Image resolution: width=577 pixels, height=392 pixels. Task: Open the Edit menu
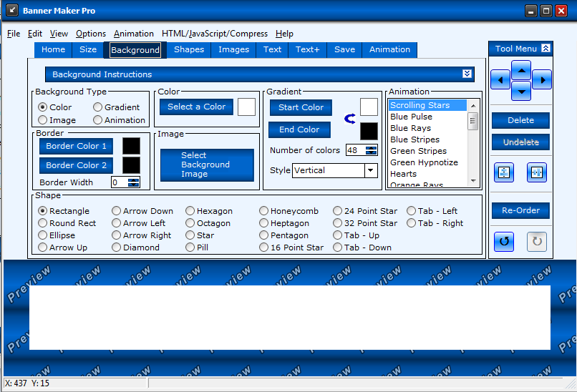click(35, 34)
